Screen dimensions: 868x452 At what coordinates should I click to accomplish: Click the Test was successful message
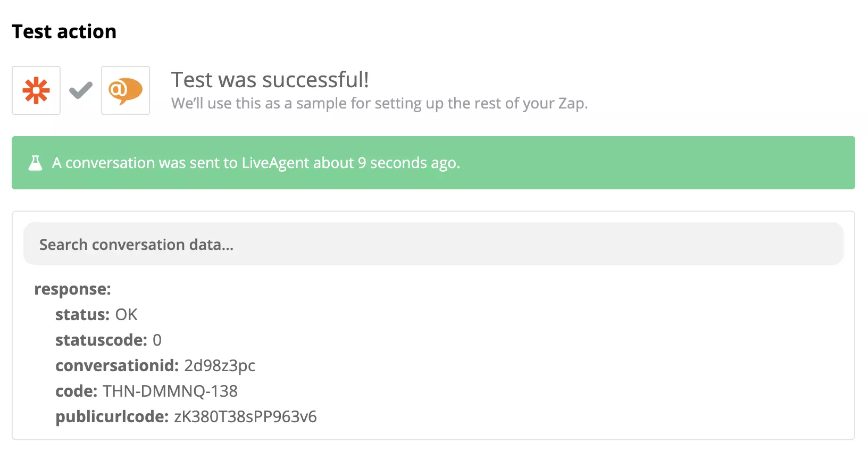pos(270,80)
